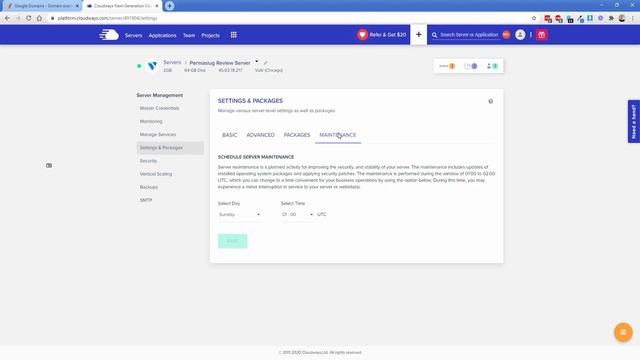
Task: Bookmark page with the star icon
Action: (534, 18)
